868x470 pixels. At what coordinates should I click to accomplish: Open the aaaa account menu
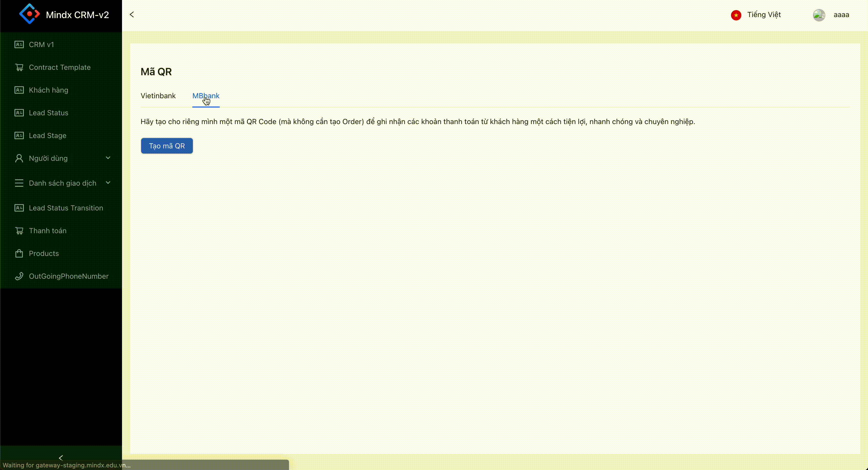click(x=841, y=15)
